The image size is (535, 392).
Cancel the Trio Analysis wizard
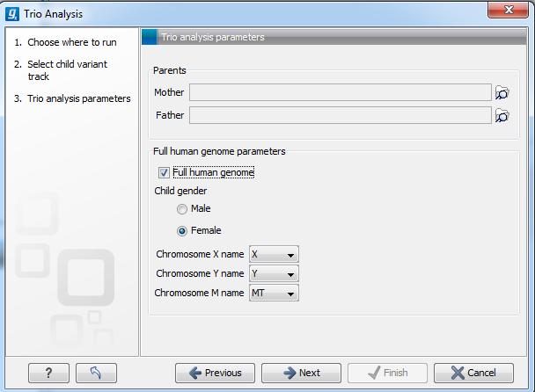click(473, 373)
